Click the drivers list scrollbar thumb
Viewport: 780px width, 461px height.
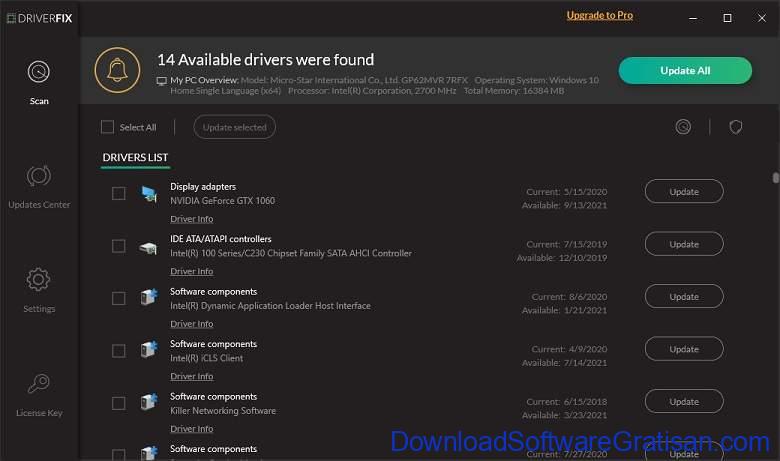776,178
